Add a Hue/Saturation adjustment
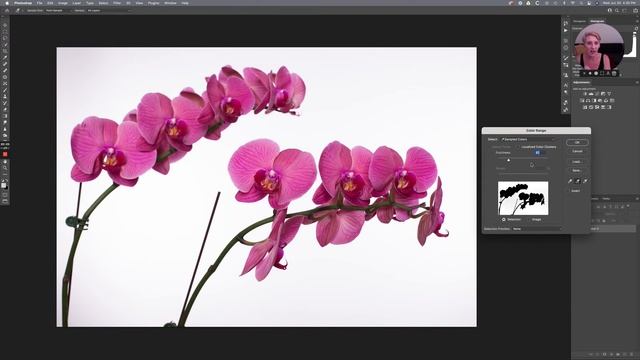 (582, 100)
